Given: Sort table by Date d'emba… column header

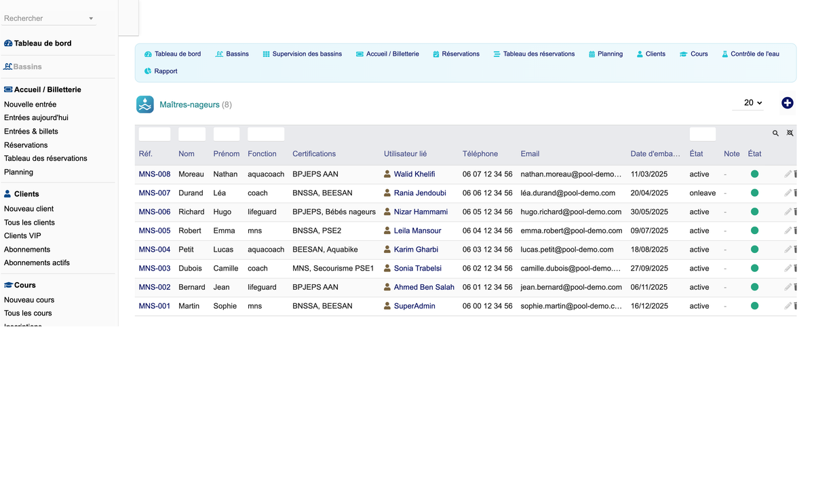Looking at the screenshot, I should 655,154.
